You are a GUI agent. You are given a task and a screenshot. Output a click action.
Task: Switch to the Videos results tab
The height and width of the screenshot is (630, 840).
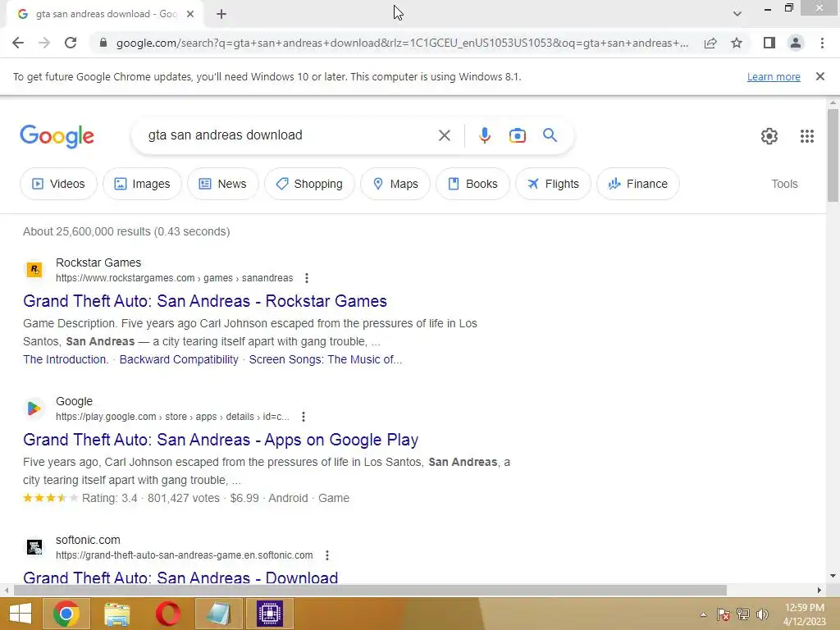click(58, 184)
